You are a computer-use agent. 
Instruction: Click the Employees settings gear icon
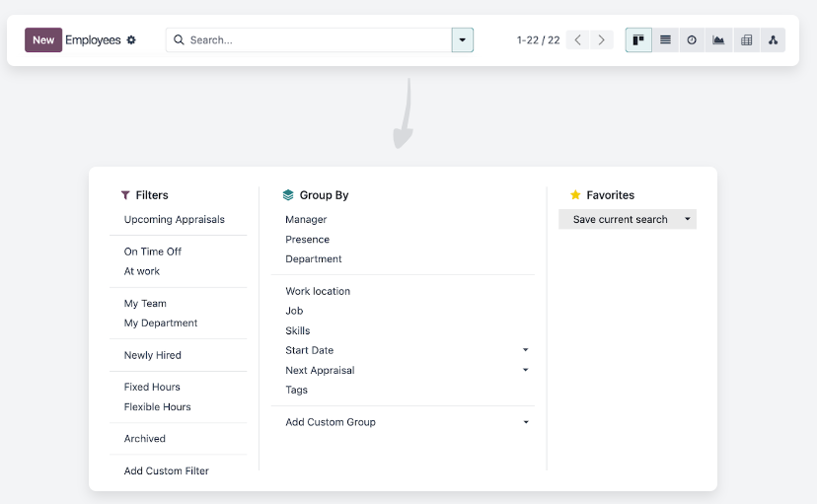131,40
